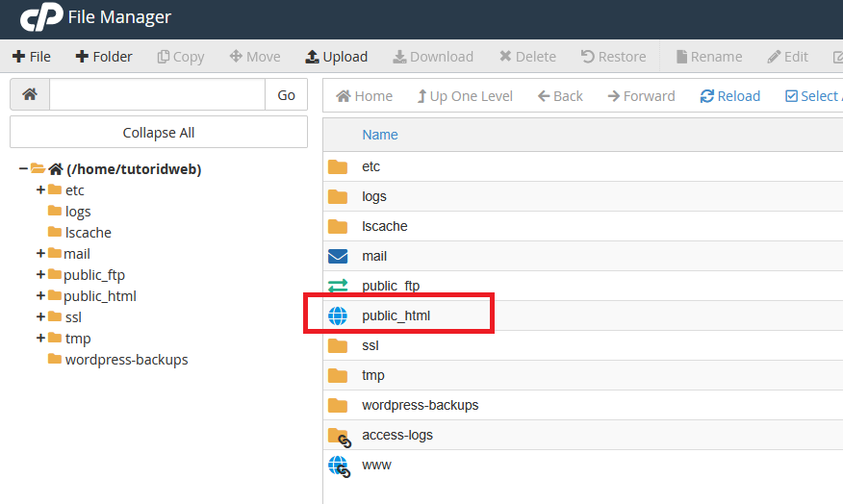Screen dimensions: 843x504
Task: Click the mail envelope icon in file list
Action: click(x=338, y=256)
